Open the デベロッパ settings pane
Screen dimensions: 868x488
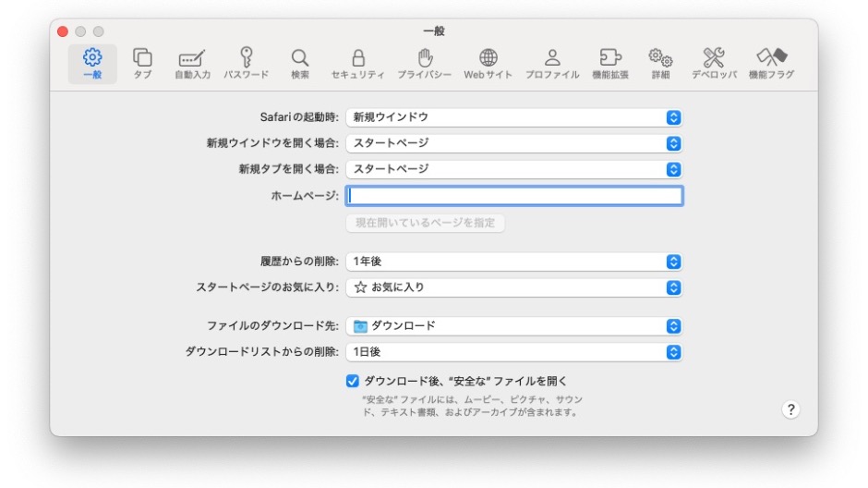(x=714, y=64)
